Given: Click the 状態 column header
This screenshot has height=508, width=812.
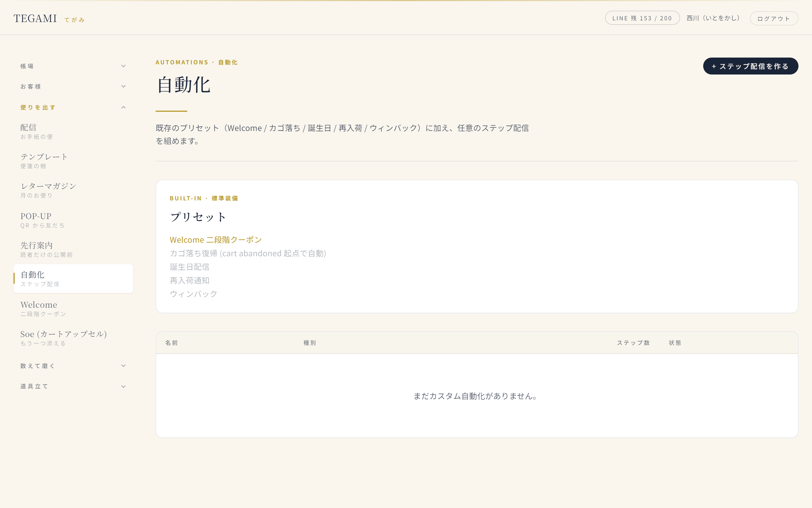Looking at the screenshot, I should pyautogui.click(x=675, y=343).
